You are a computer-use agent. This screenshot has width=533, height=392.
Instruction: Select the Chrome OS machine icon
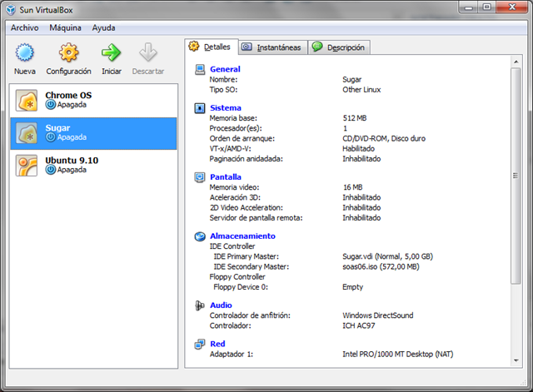(x=27, y=101)
